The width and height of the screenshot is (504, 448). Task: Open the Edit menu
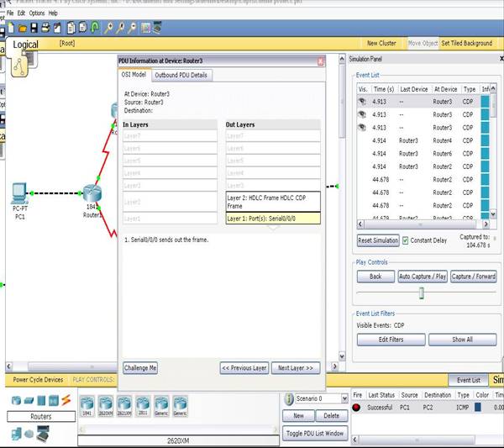21,13
